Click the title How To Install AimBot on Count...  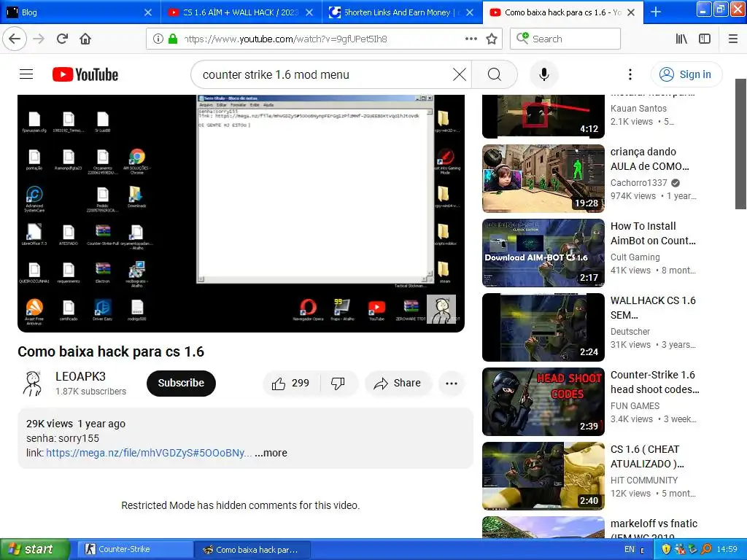[653, 233]
